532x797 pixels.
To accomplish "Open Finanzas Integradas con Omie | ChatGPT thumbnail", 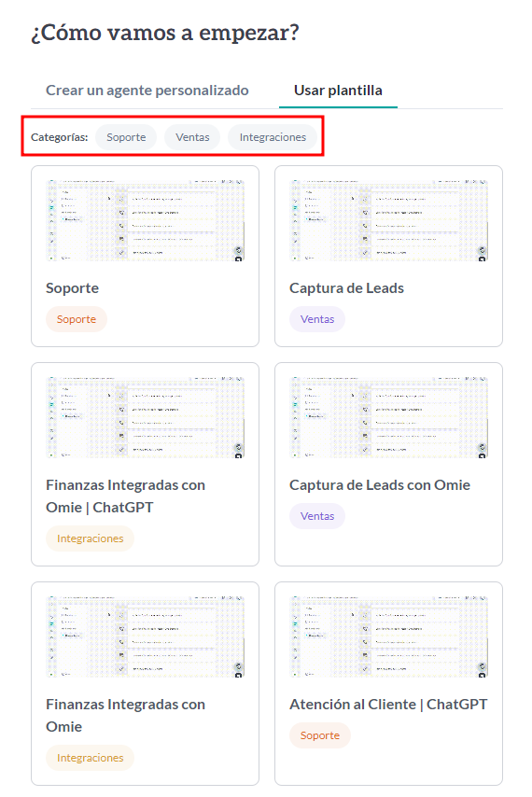I will coord(145,417).
